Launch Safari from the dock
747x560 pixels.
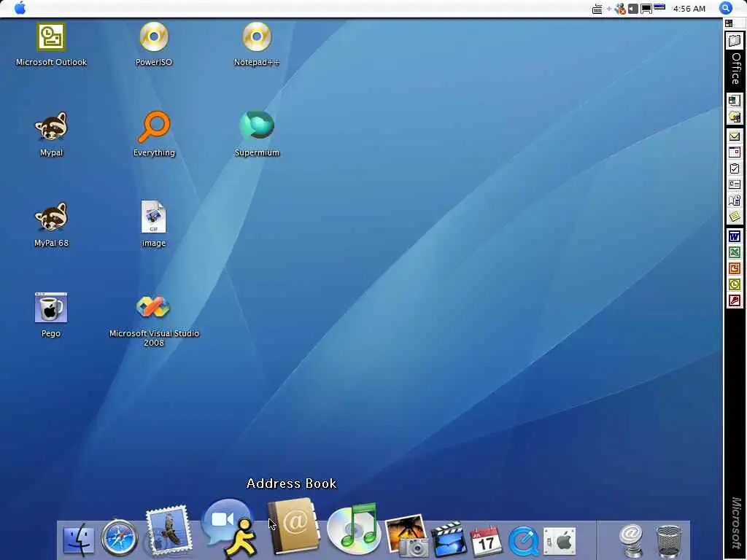pos(119,538)
